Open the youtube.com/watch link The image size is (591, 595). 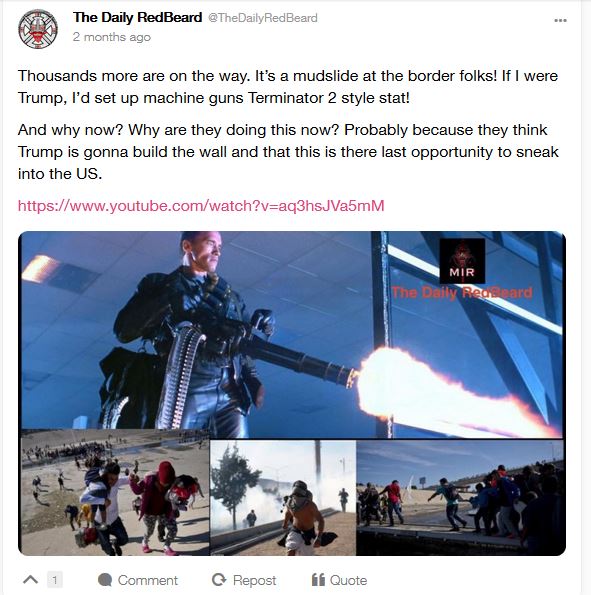click(x=201, y=206)
